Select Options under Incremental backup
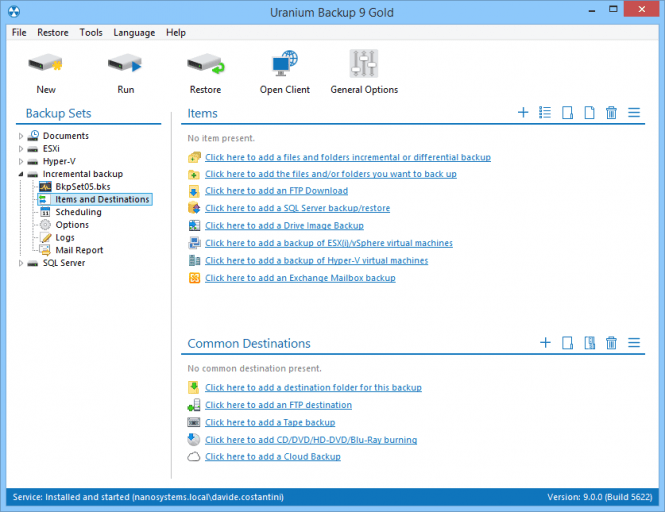 click(72, 225)
